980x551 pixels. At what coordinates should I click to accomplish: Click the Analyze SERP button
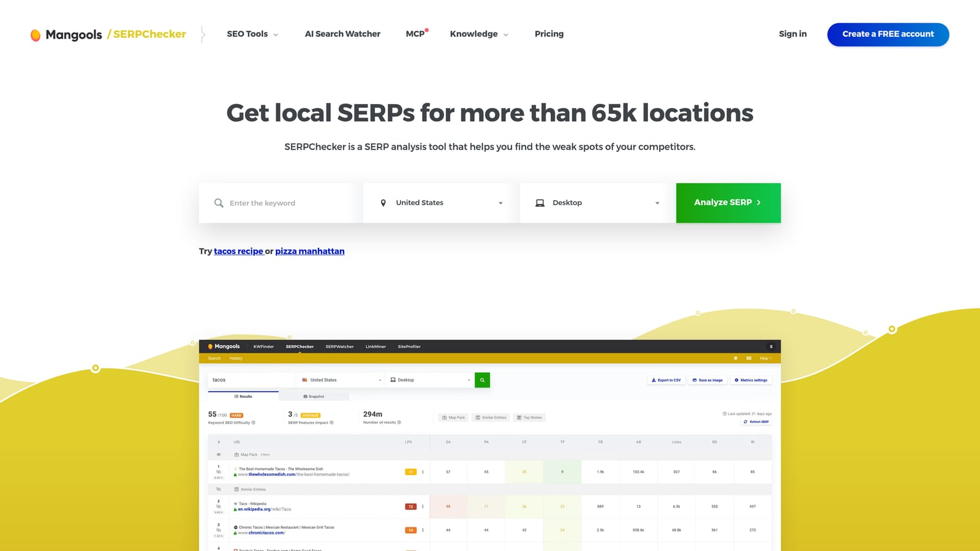point(728,203)
